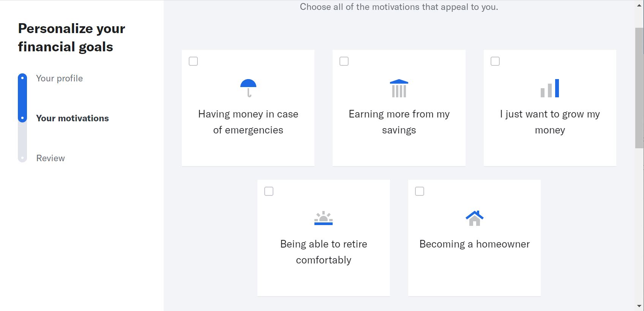Select the Your motivations step label
The image size is (644, 311).
click(72, 118)
